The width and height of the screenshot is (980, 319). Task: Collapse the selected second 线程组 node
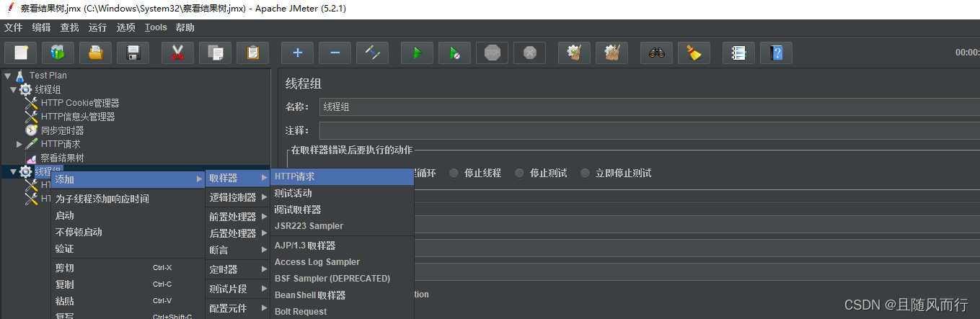[x=13, y=171]
